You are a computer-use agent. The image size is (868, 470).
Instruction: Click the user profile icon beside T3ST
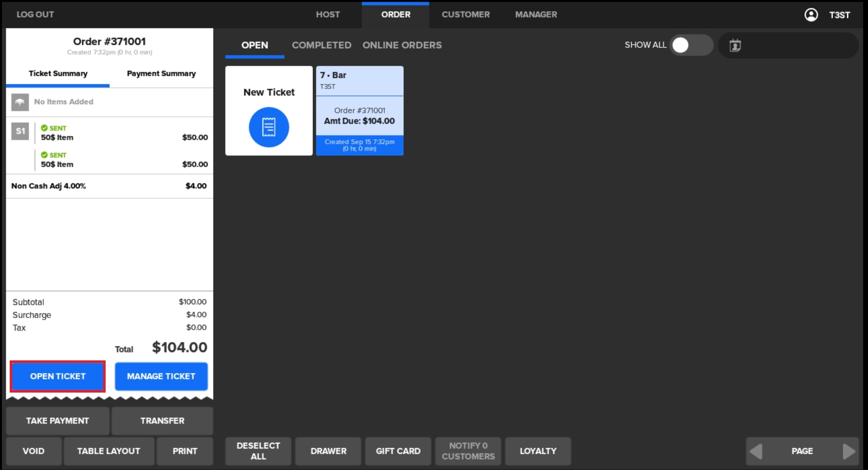click(811, 15)
